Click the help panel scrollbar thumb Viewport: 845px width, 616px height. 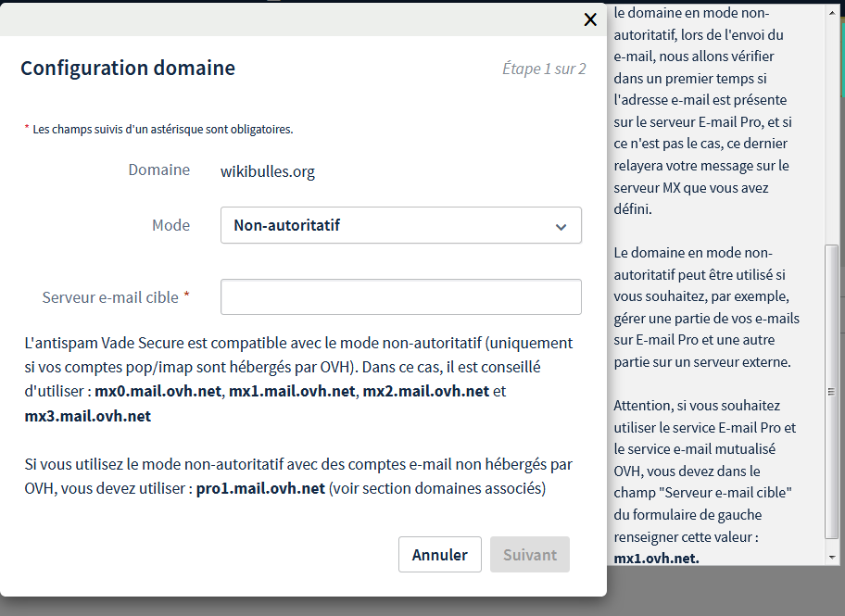coord(831,389)
